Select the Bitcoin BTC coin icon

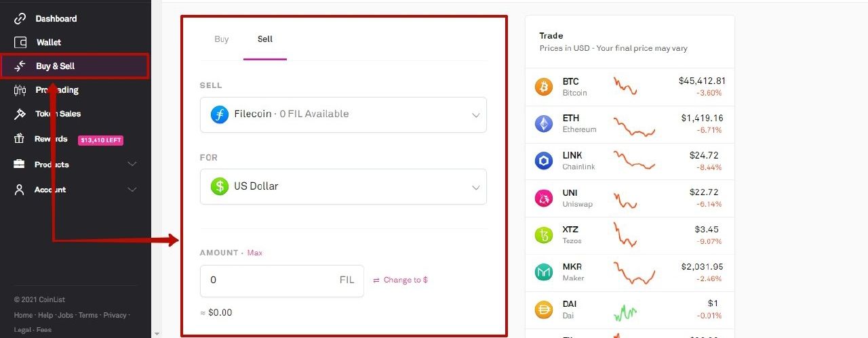coord(544,87)
